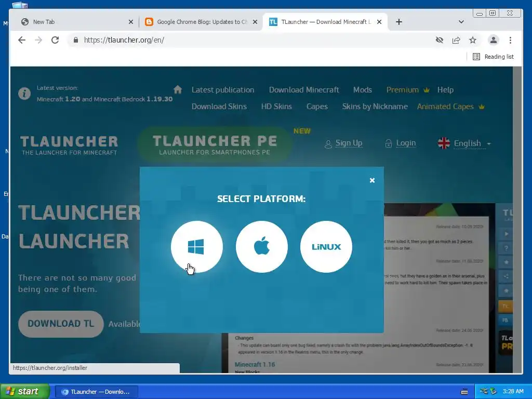The height and width of the screenshot is (399, 532).
Task: Close the Select Platform dialog
Action: (372, 180)
